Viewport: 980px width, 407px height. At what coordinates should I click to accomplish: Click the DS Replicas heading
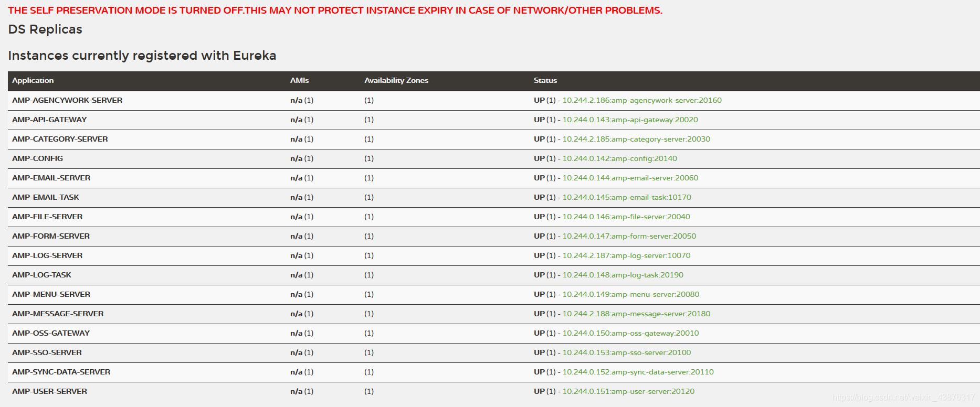pos(45,29)
